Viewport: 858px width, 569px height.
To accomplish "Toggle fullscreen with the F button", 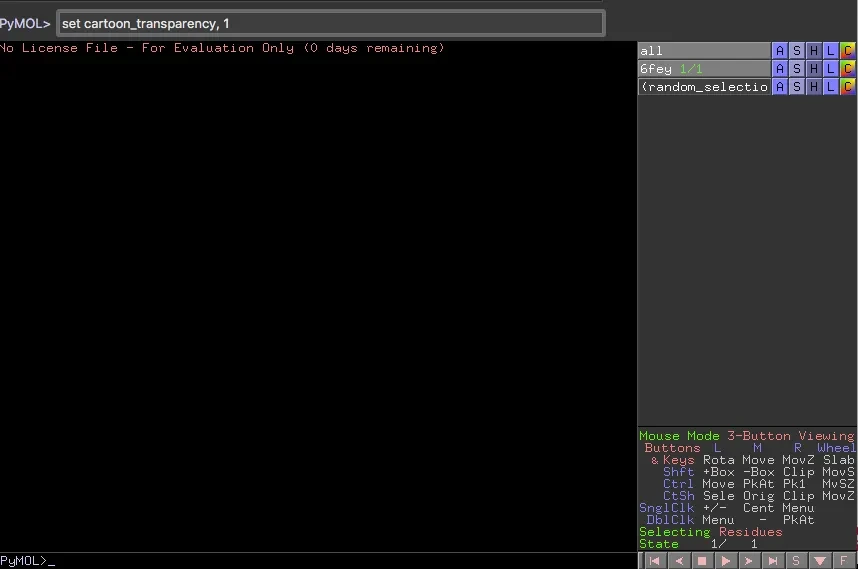I will 843,561.
